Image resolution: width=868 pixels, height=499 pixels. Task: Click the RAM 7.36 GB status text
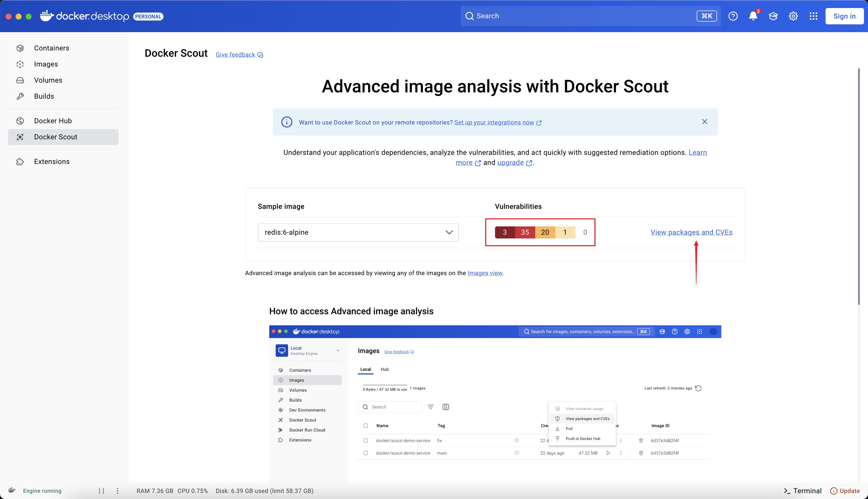coord(155,491)
